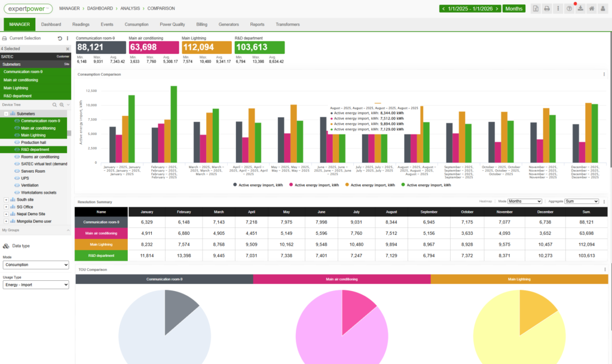Open date range 1/1/2025 - 1/1/2026
612x364 pixels.
(x=470, y=8)
